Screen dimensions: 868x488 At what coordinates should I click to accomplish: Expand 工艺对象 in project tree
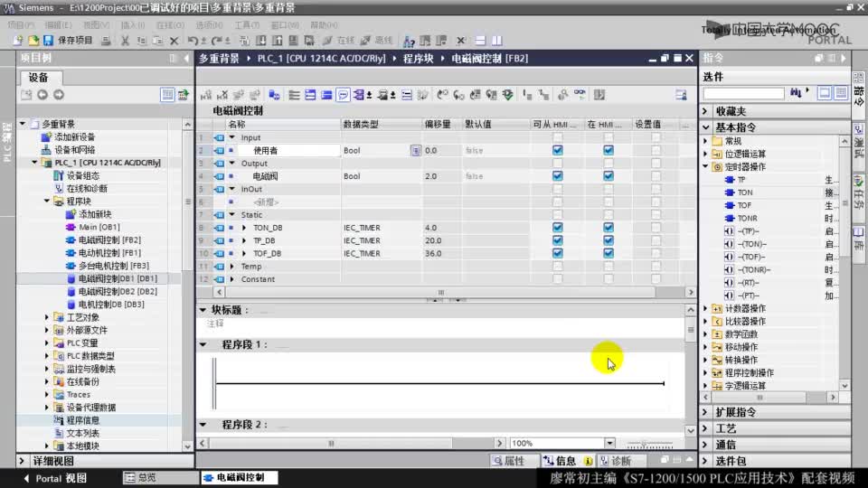coord(46,317)
